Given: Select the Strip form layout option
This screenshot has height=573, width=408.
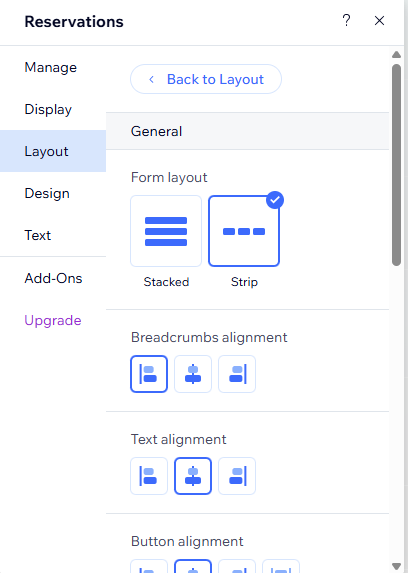Looking at the screenshot, I should tap(244, 231).
